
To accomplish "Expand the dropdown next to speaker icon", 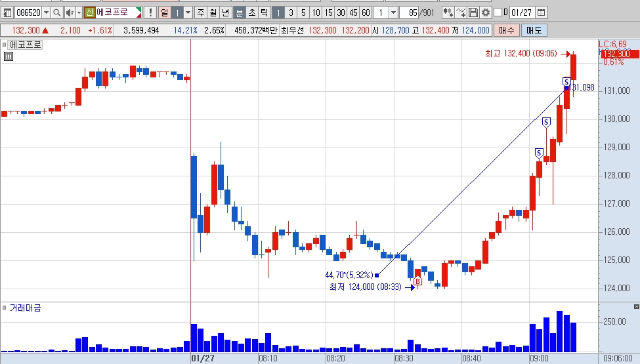I will coord(79,12).
